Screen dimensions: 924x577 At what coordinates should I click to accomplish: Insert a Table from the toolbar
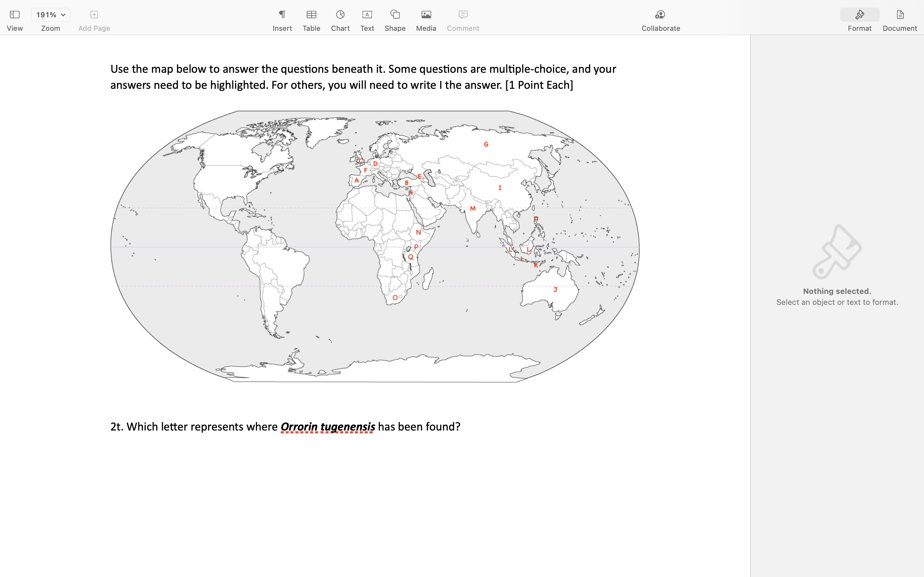[x=311, y=14]
